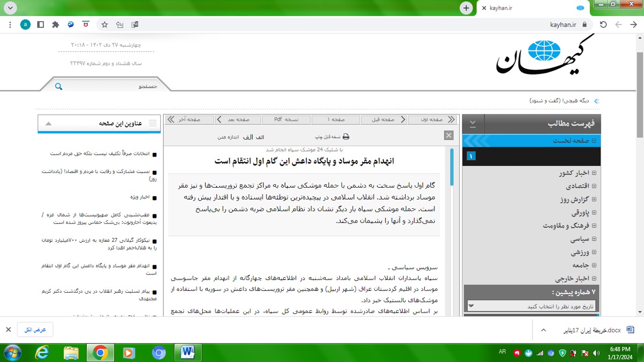Click the search magnifier icon
This screenshot has height=362, width=644.
(59, 86)
